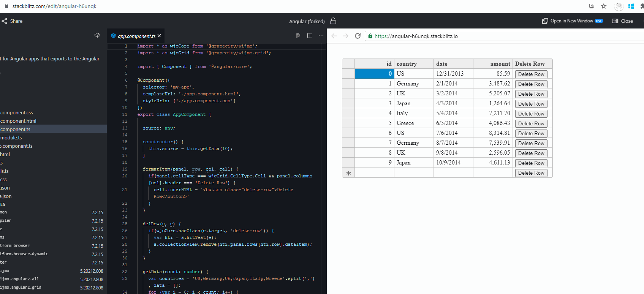Click the Angular (forked) project title
644x294 pixels.
click(x=307, y=21)
